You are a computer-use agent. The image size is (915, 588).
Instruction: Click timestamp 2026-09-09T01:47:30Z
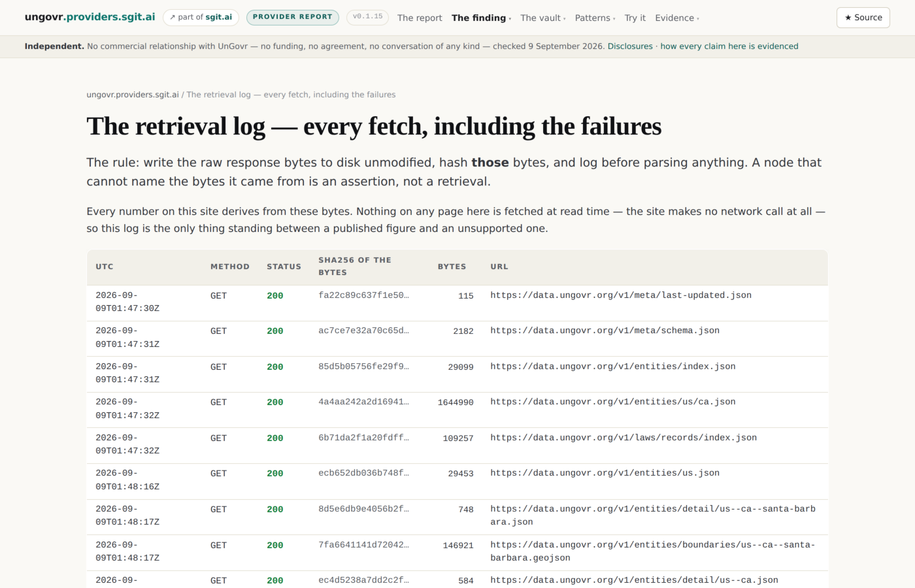(x=127, y=302)
